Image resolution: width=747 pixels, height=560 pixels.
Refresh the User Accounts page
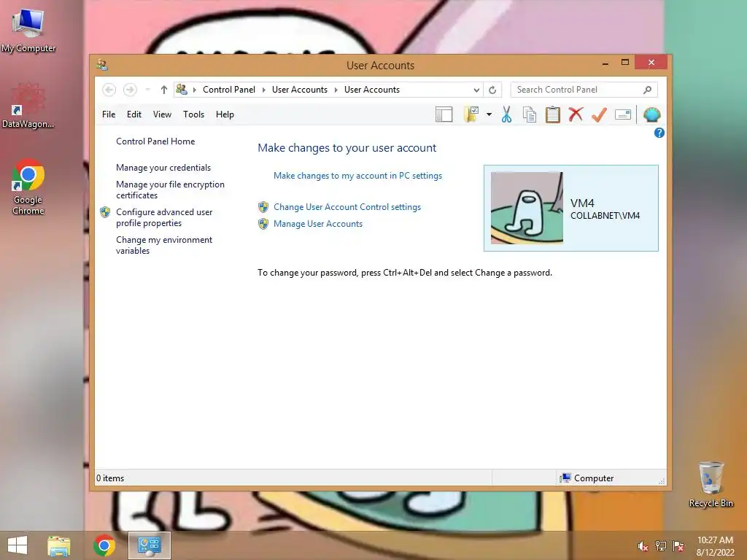tap(492, 90)
